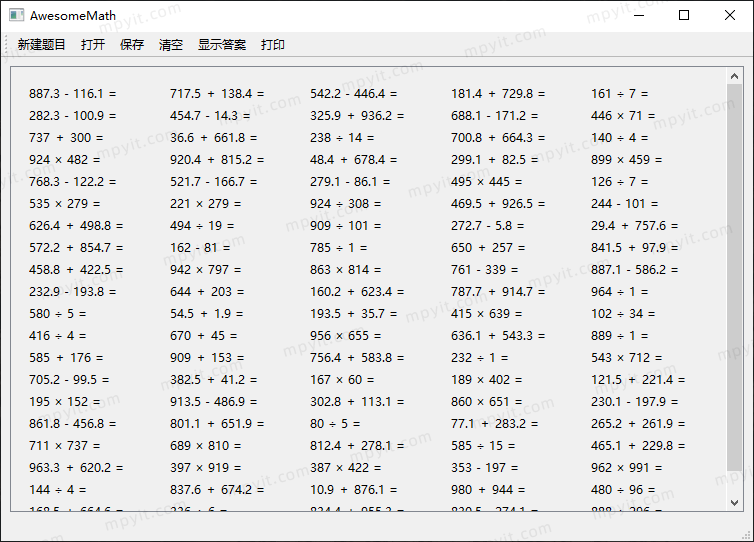The width and height of the screenshot is (754, 542).
Task: Click problem "717.5 + 138.4 ="
Action: pyautogui.click(x=217, y=93)
